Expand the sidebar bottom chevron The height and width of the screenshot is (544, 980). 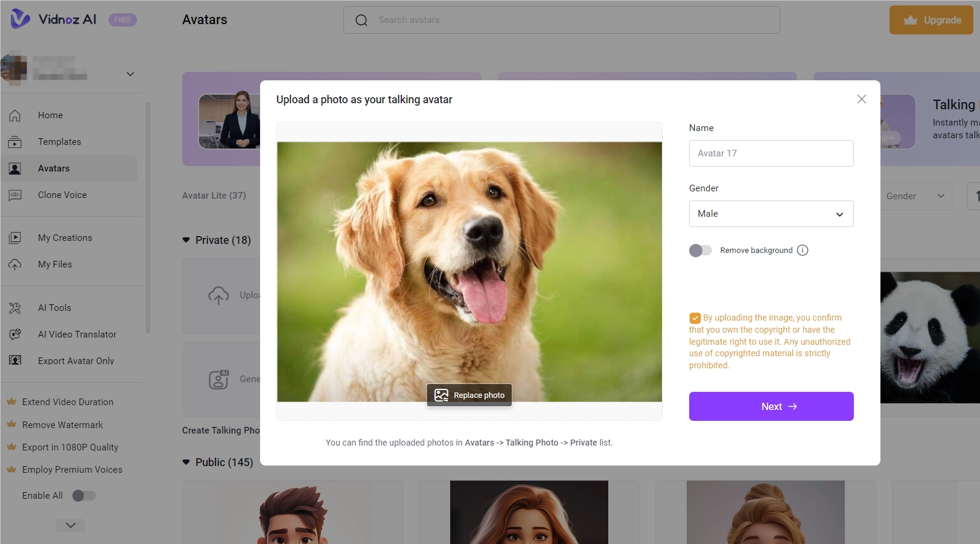click(71, 525)
